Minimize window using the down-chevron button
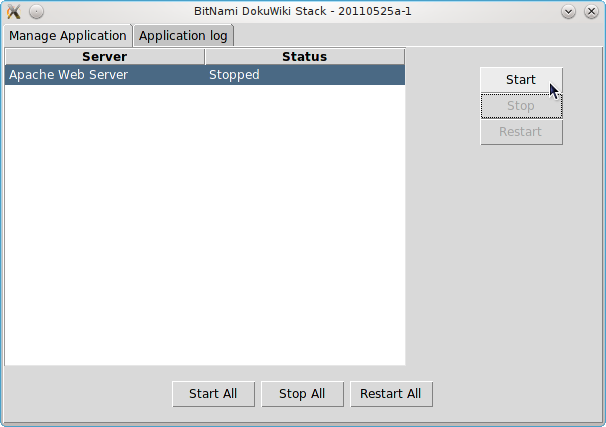The width and height of the screenshot is (606, 427). click(569, 12)
